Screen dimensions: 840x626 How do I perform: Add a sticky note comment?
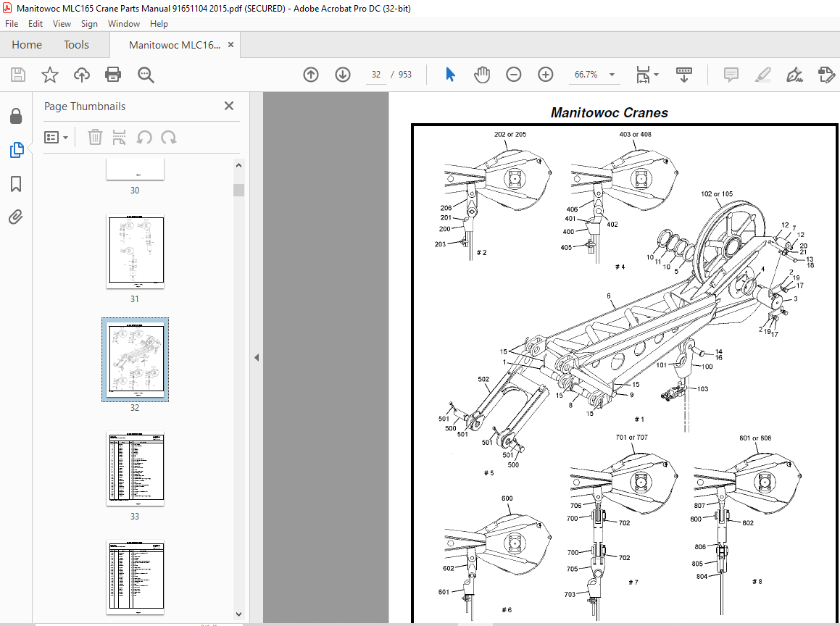(731, 75)
